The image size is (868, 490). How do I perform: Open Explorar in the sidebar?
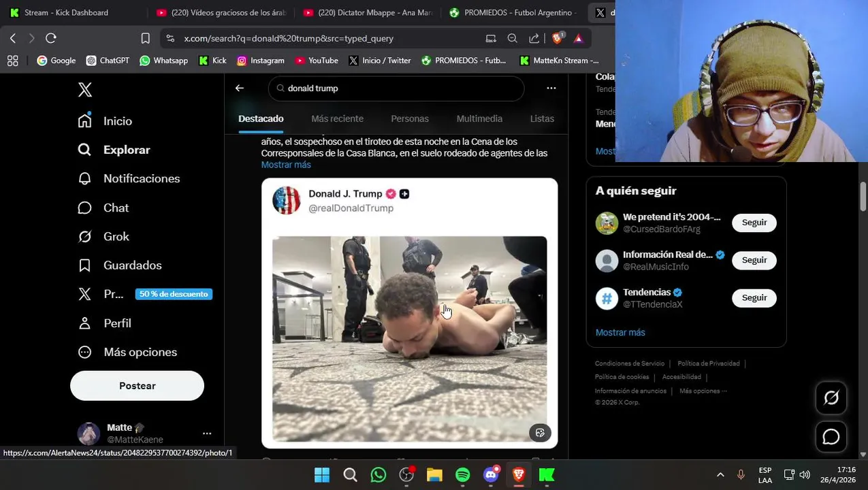[114, 150]
